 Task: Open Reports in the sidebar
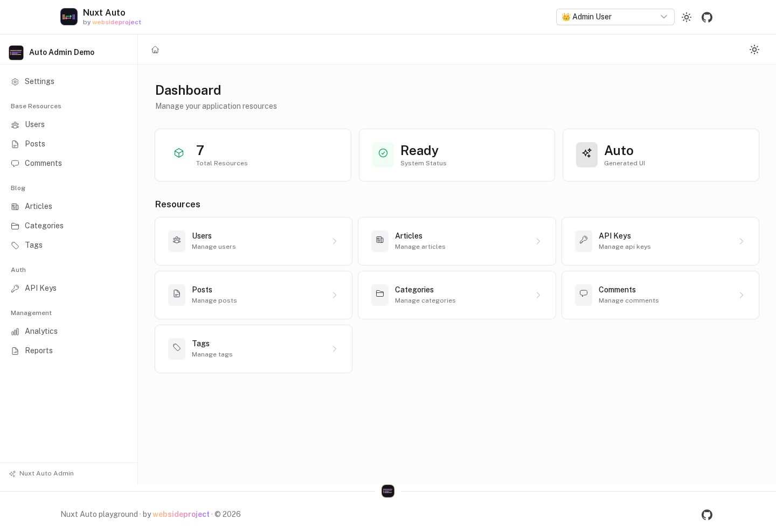coord(68,351)
